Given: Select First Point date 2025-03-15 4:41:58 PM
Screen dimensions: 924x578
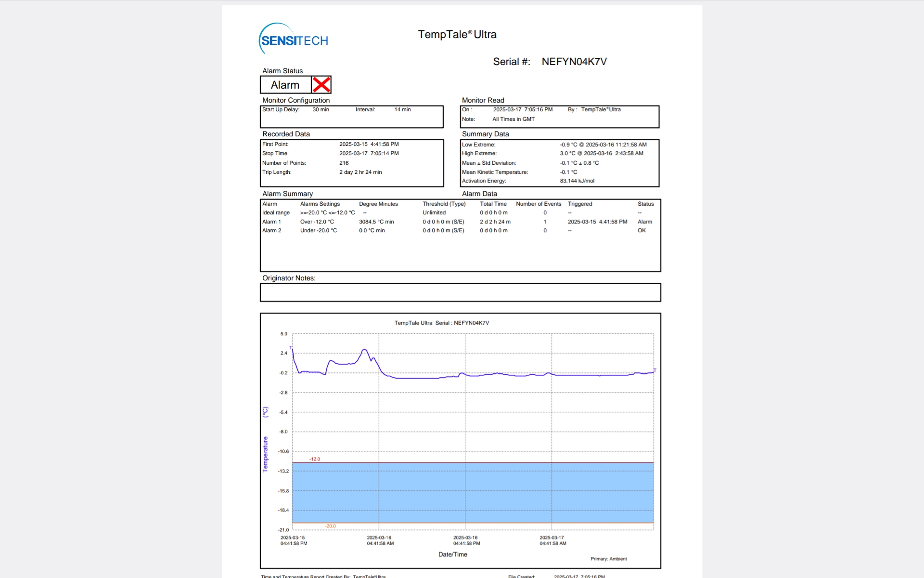Looking at the screenshot, I should coord(369,144).
